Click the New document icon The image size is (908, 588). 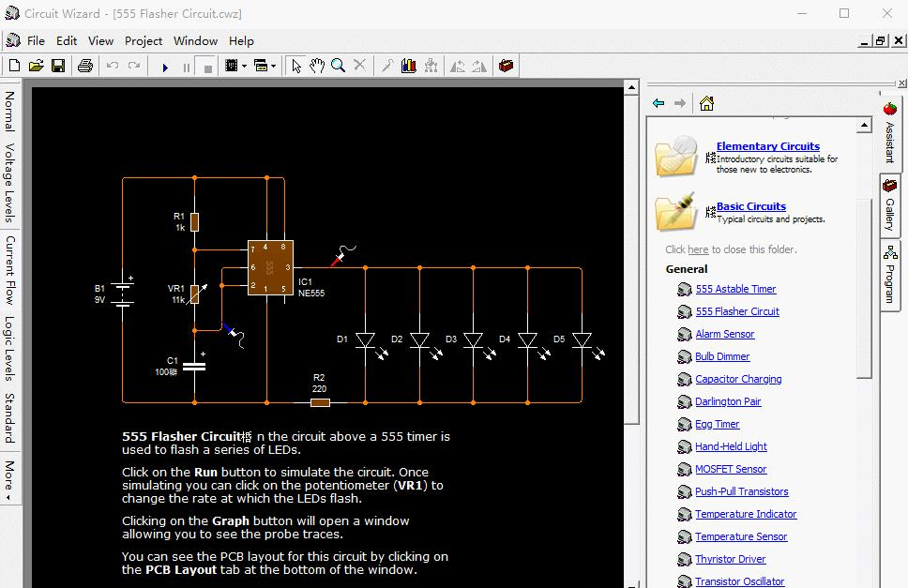(x=14, y=66)
